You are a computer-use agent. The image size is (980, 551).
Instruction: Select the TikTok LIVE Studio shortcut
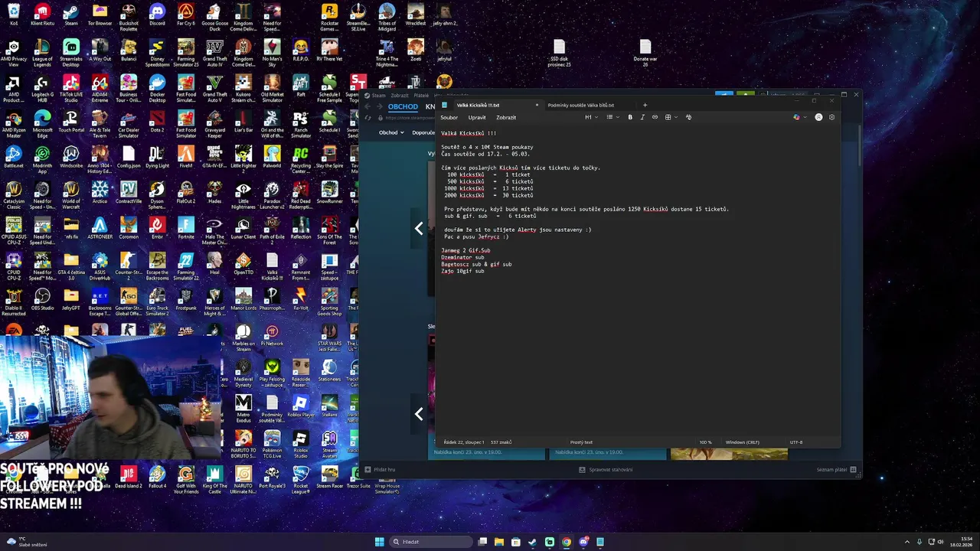click(70, 90)
